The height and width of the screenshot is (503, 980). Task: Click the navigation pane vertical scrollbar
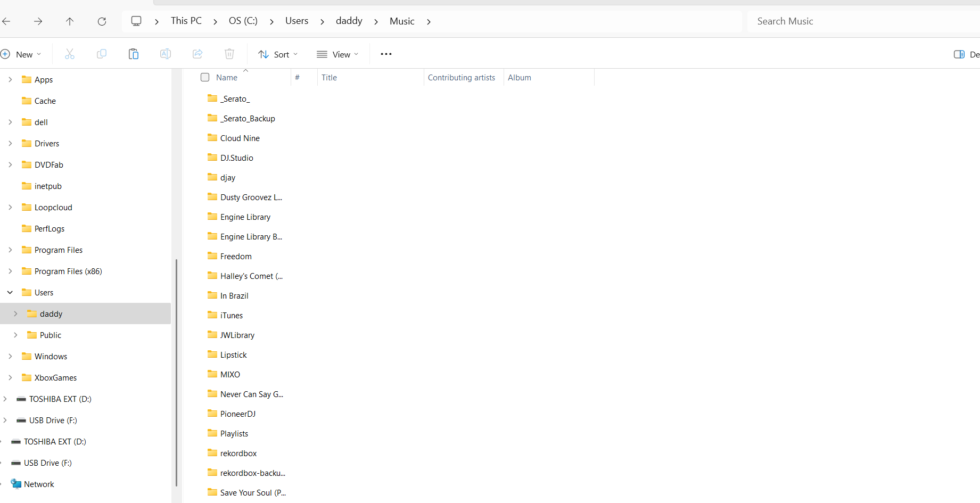tap(176, 373)
